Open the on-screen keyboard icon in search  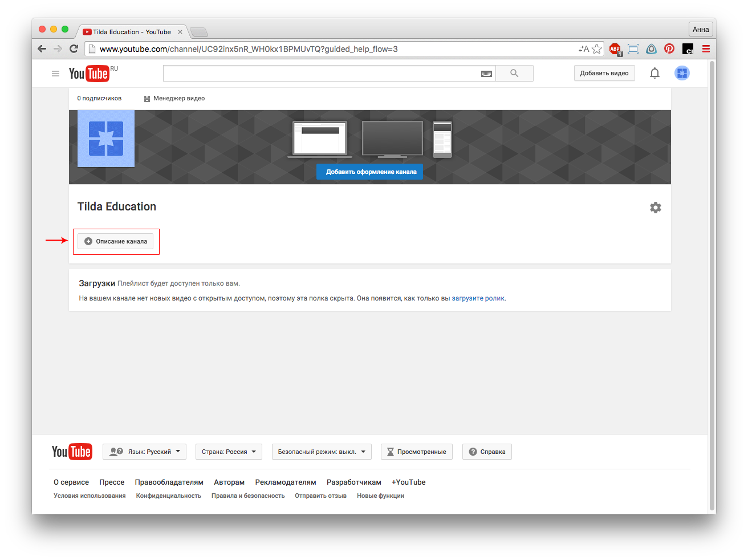point(486,74)
